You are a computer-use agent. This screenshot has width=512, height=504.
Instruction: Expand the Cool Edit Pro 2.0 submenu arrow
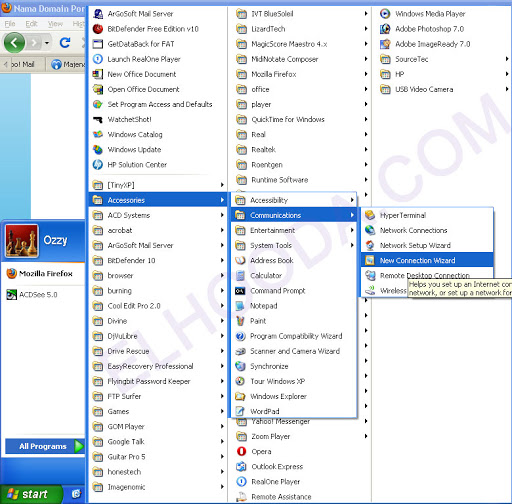[x=222, y=306]
